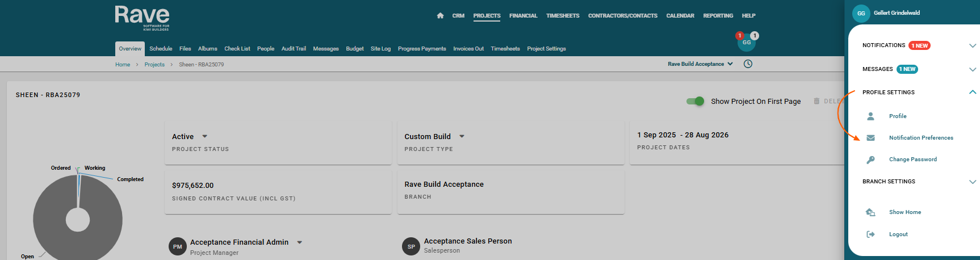The image size is (980, 260).
Task: Go to the Home icon in top navigation
Action: 440,15
